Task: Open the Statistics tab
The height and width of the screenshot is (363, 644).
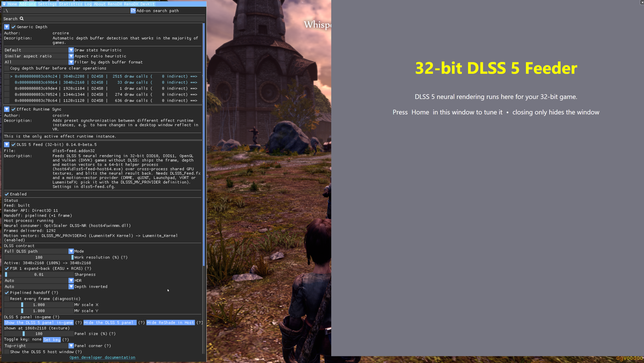Action: pos(70,4)
